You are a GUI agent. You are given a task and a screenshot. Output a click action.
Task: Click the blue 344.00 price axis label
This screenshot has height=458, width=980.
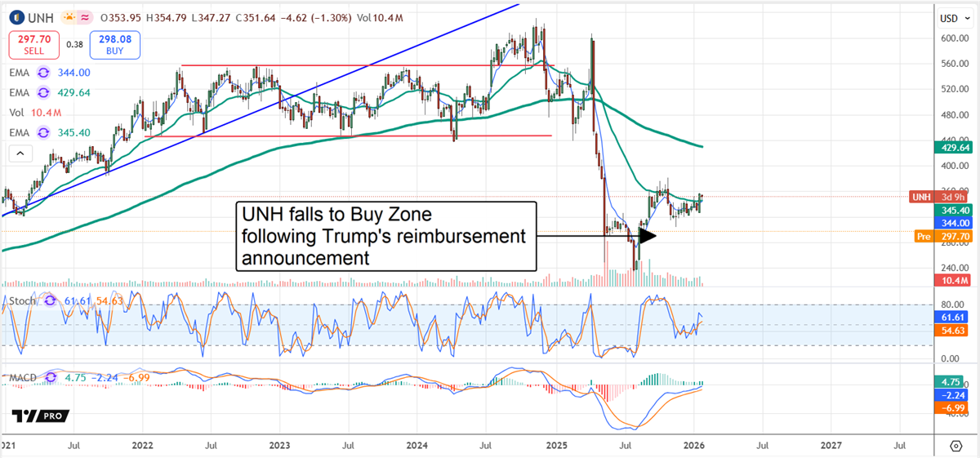954,222
